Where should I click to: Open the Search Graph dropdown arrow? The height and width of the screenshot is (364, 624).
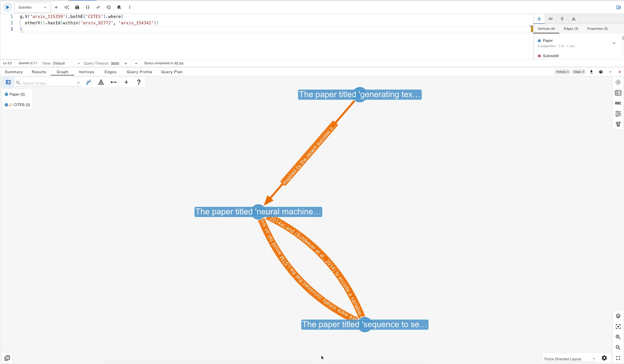[78, 83]
